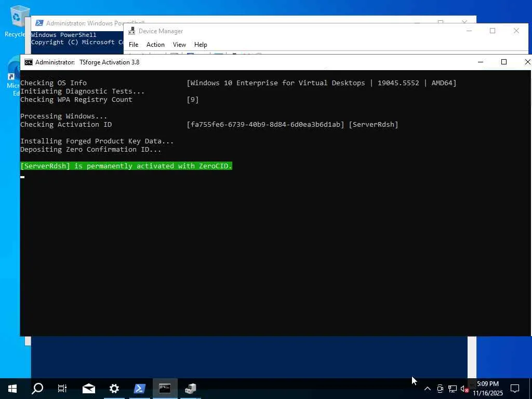The width and height of the screenshot is (532, 399).
Task: Open the Help menu in Device Manager
Action: pos(201,45)
